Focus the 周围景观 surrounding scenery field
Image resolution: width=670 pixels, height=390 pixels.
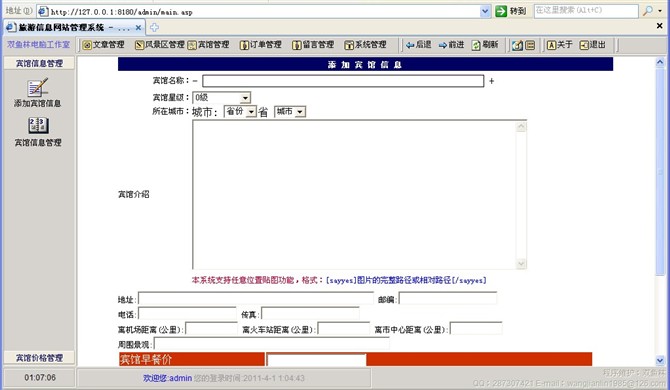click(272, 343)
